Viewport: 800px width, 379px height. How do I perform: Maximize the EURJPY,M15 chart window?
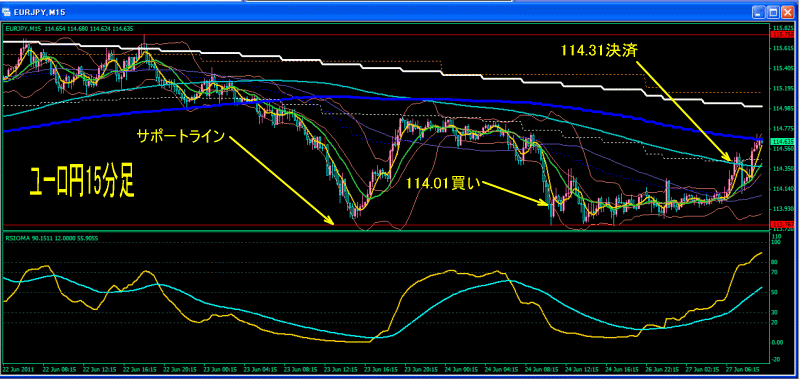pos(774,11)
